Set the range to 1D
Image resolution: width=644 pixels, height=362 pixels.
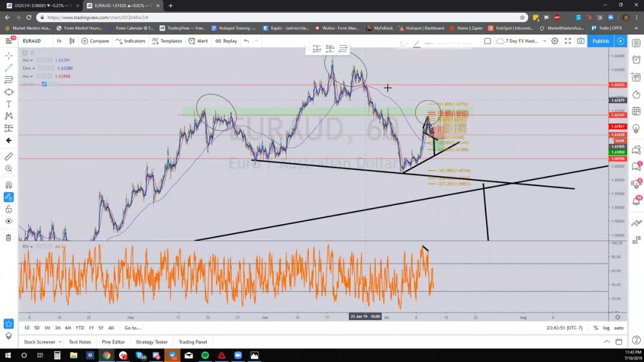pyautogui.click(x=26, y=328)
